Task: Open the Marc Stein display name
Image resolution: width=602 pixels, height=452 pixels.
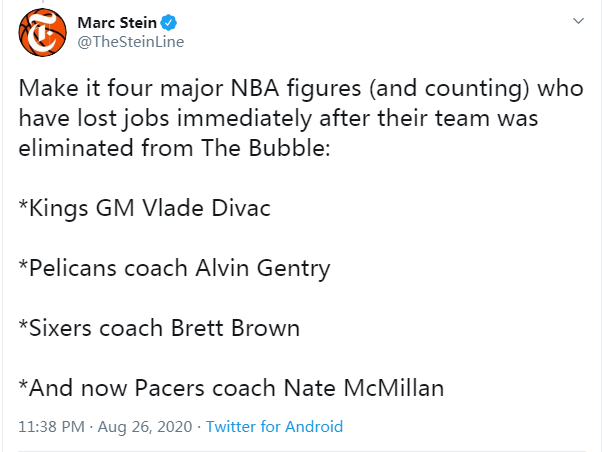Action: 117,23
